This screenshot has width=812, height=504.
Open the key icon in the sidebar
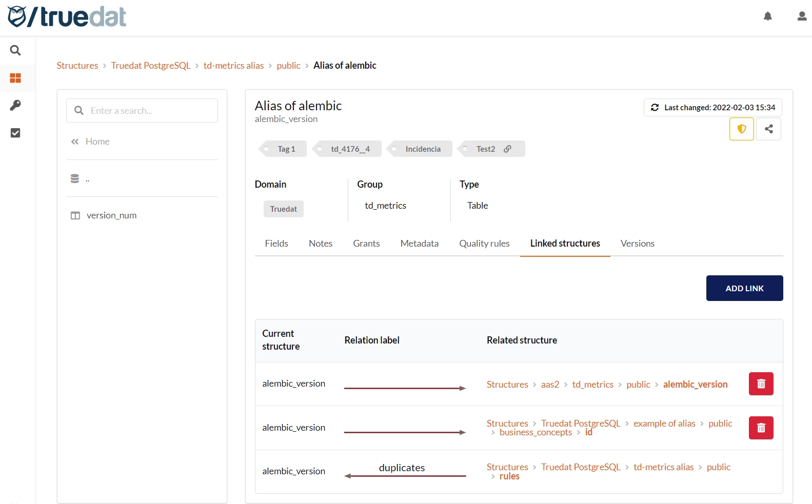tap(15, 105)
